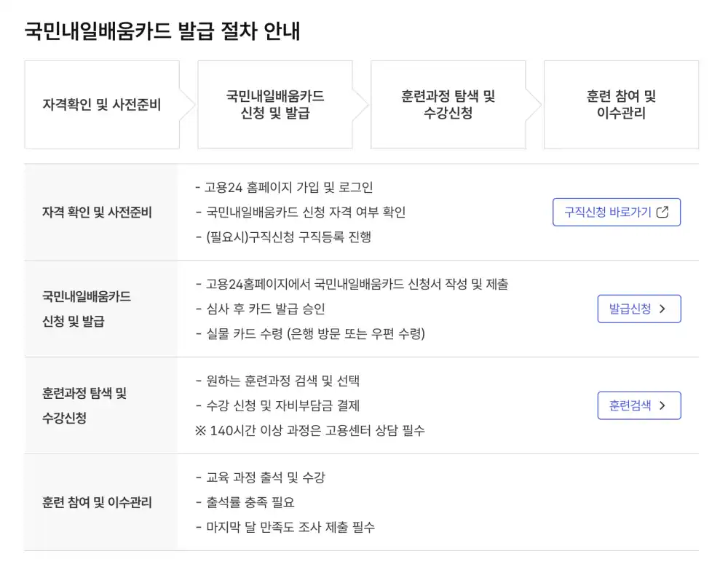The height and width of the screenshot is (567, 728).
Task: Click the arrow connector after 자격확인 및 사전준비 step
Action: (189, 104)
